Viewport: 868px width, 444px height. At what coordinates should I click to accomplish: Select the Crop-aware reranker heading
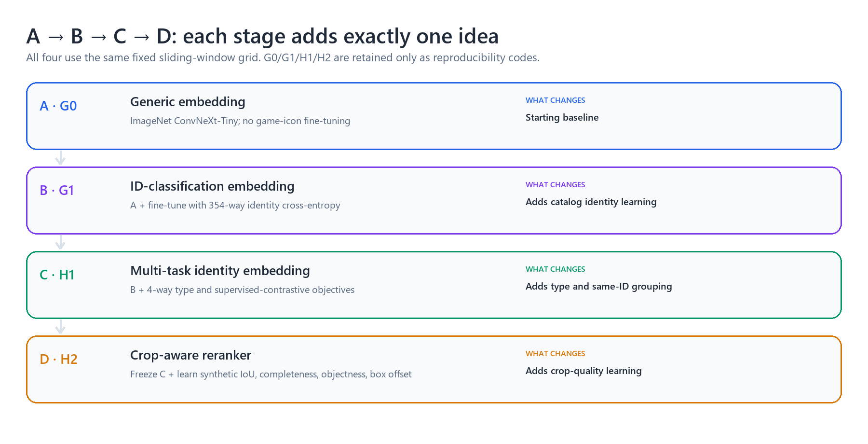click(190, 355)
